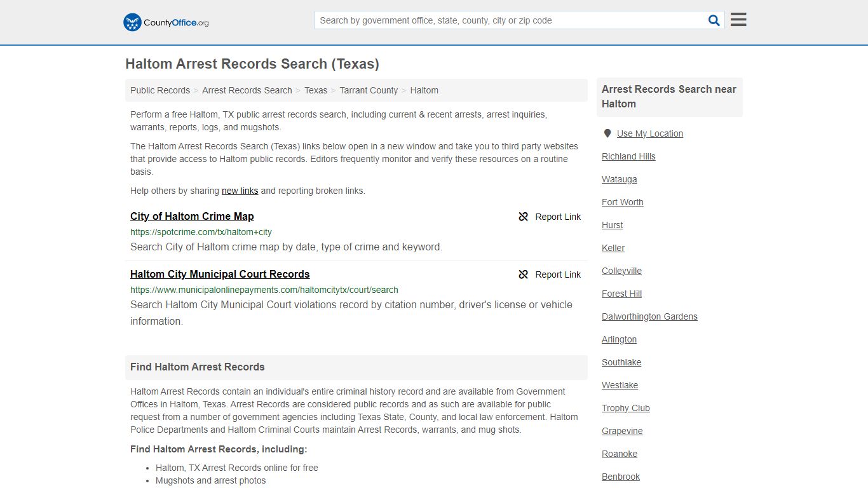Screen dimensions: 868x488
Task: Open Roanoke link
Action: [x=620, y=454]
